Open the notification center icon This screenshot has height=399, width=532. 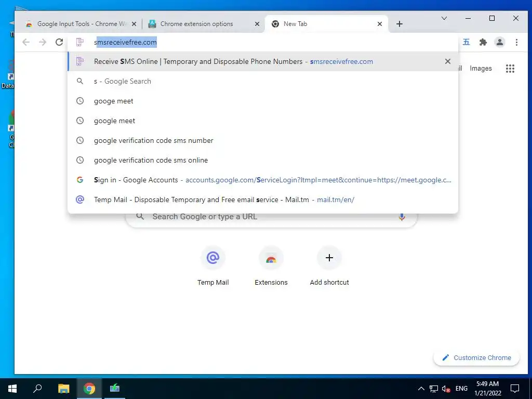pyautogui.click(x=515, y=389)
